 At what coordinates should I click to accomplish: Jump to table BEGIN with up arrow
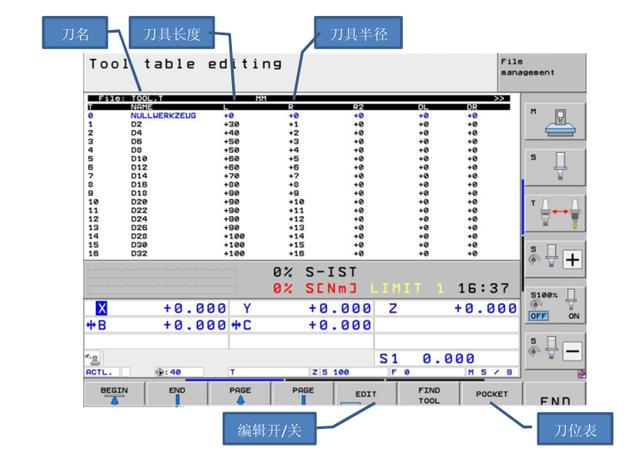click(x=114, y=395)
